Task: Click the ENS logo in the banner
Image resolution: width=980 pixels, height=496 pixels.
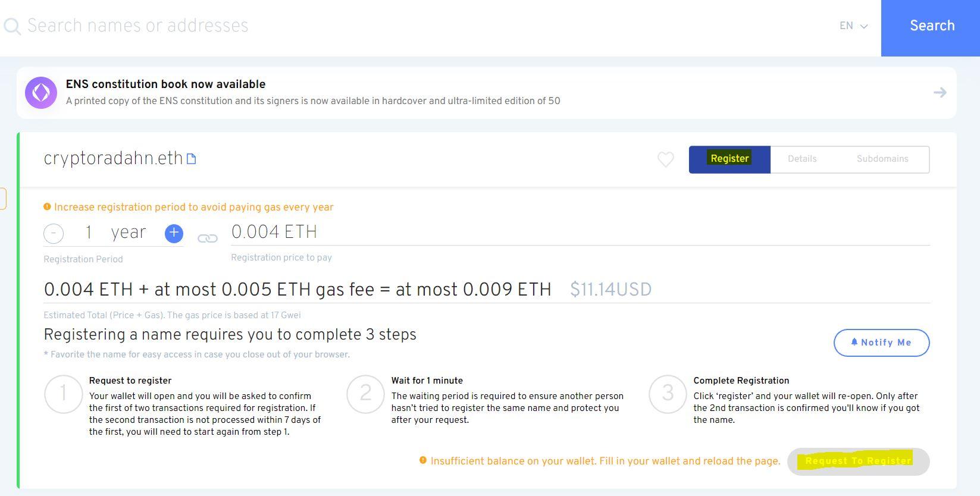Action: pos(41,93)
